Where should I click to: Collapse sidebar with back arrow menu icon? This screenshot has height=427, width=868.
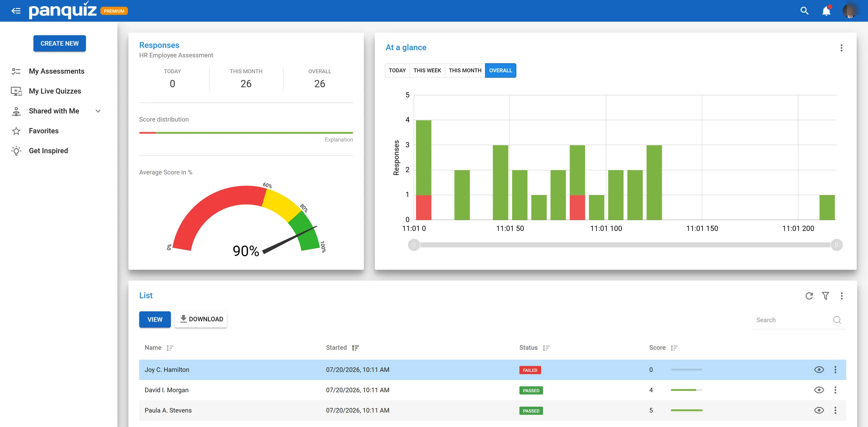tap(16, 11)
